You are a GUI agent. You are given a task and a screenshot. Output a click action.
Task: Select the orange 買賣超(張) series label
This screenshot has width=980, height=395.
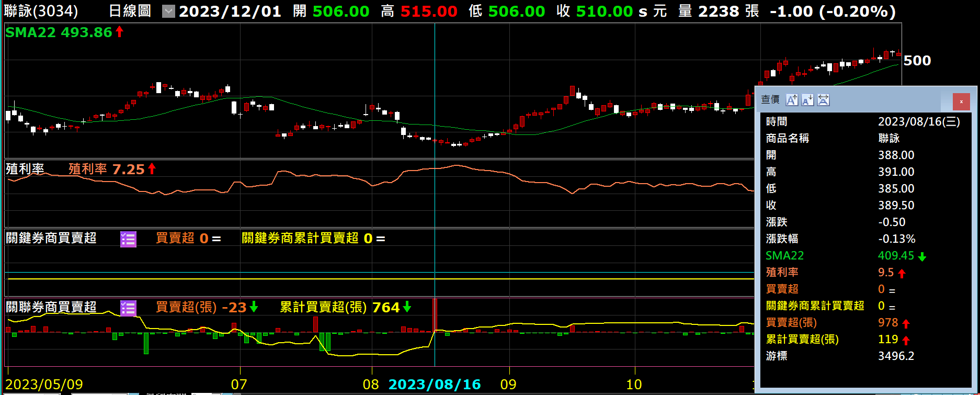pos(186,307)
